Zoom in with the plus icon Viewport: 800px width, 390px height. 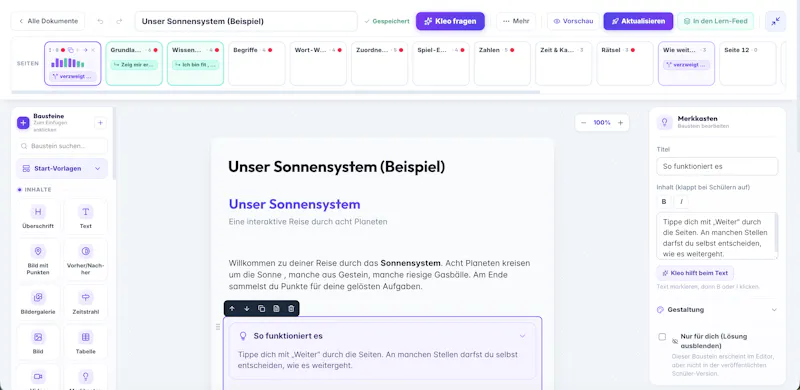click(620, 123)
